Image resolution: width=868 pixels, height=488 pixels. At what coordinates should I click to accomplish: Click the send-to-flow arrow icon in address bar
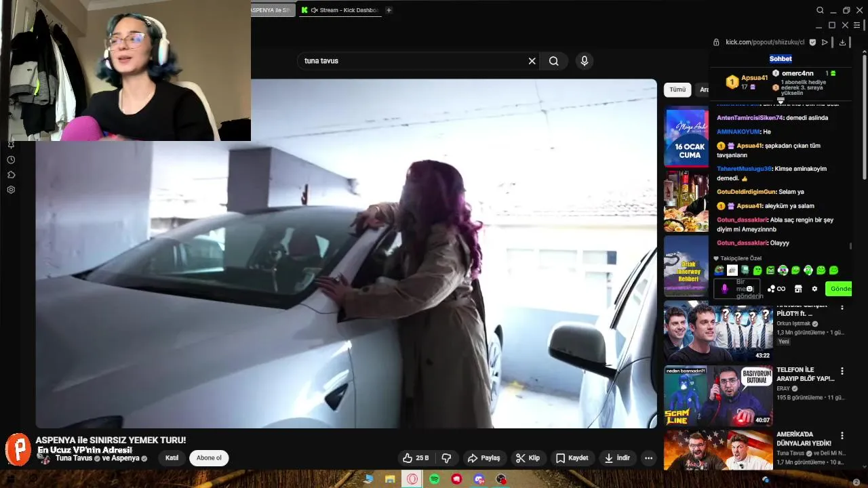pyautogui.click(x=825, y=42)
